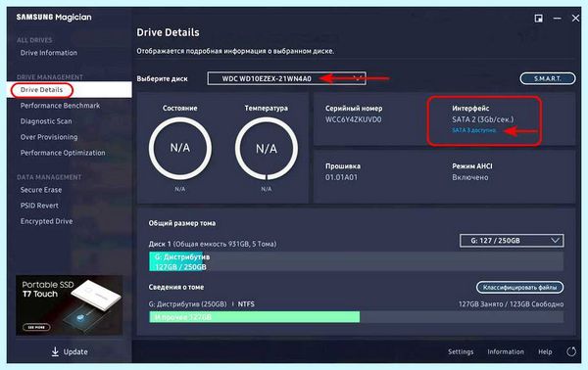Screen dimensions: 588x370
Task: Open Encrypted Drive option
Action: [x=46, y=221]
